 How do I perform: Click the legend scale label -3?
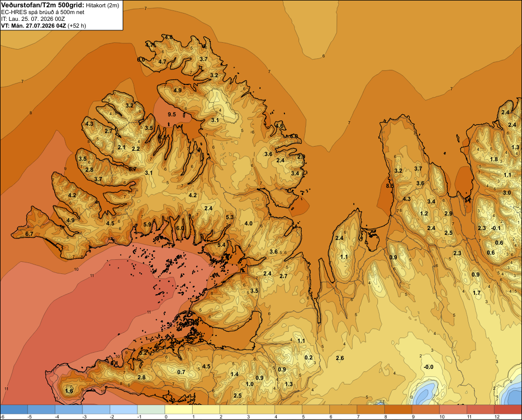(85, 417)
